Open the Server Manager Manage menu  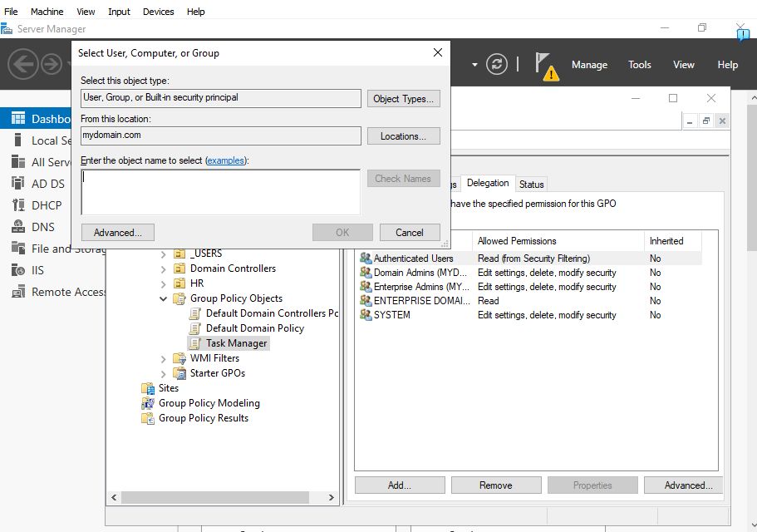tap(589, 65)
